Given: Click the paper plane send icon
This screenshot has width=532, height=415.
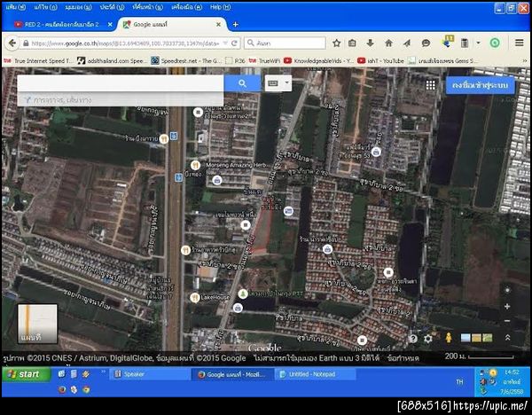Looking at the screenshot, I should 407,43.
